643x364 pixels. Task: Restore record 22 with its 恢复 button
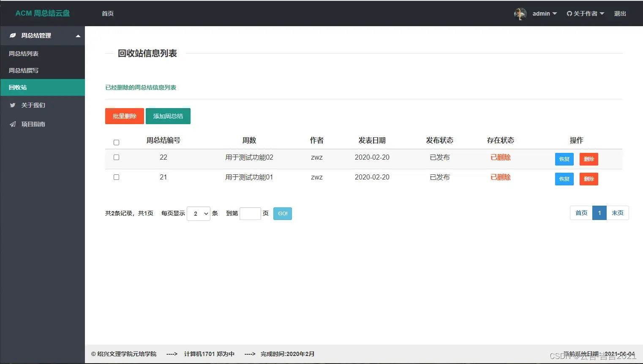[x=564, y=159]
